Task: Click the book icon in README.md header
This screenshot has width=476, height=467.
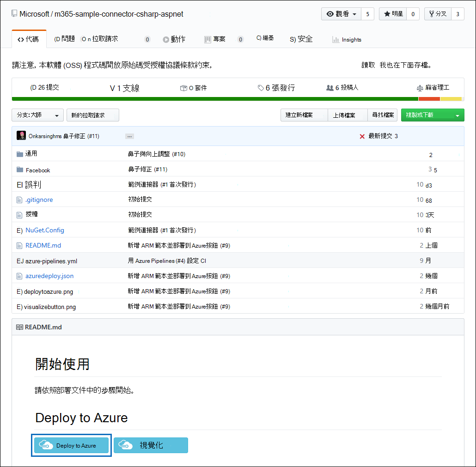Action: (x=19, y=327)
